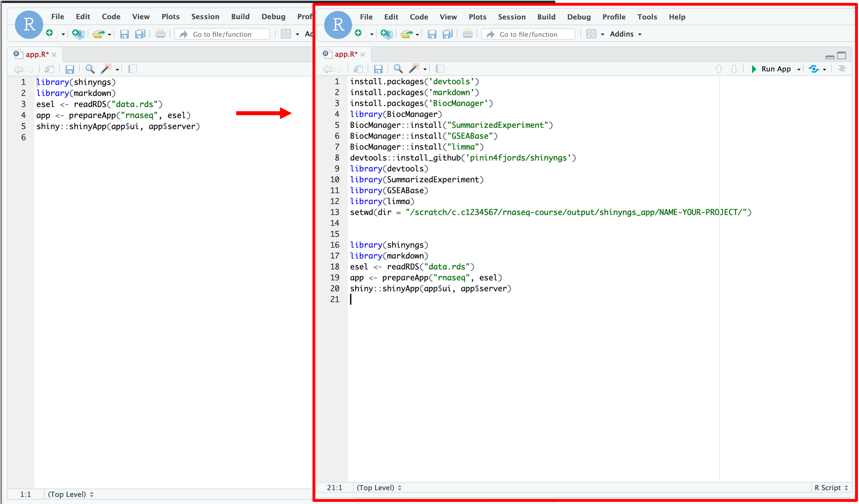Click line 13 setwd code in right editor
This screenshot has height=504, width=859.
coord(550,212)
